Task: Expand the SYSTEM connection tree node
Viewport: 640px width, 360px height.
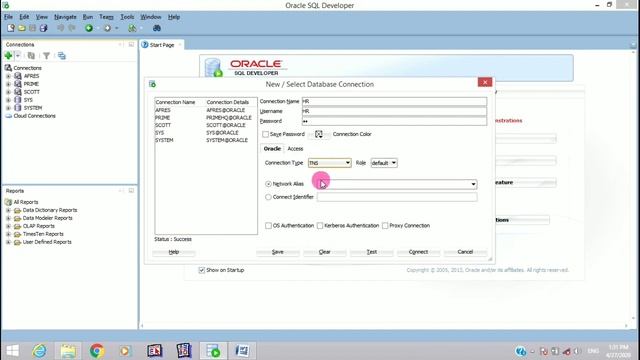Action: pyautogui.click(x=8, y=108)
